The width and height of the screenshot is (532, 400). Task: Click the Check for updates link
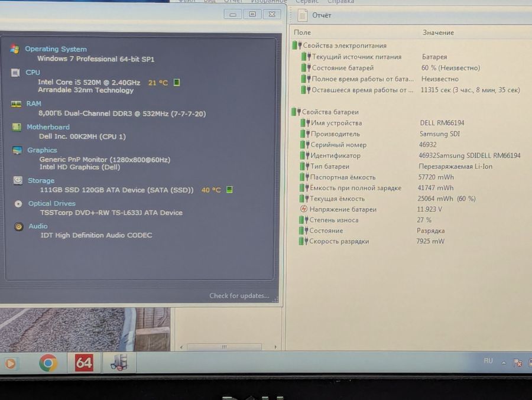pos(239,295)
